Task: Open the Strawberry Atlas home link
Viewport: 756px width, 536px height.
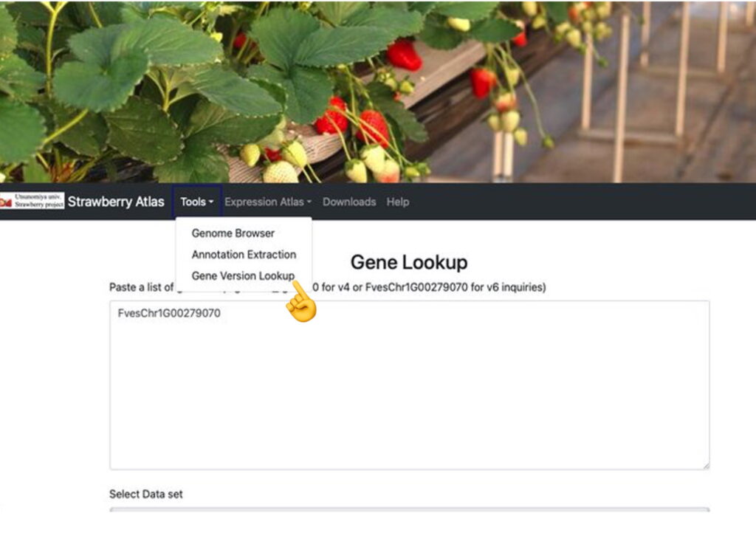Action: (x=116, y=202)
